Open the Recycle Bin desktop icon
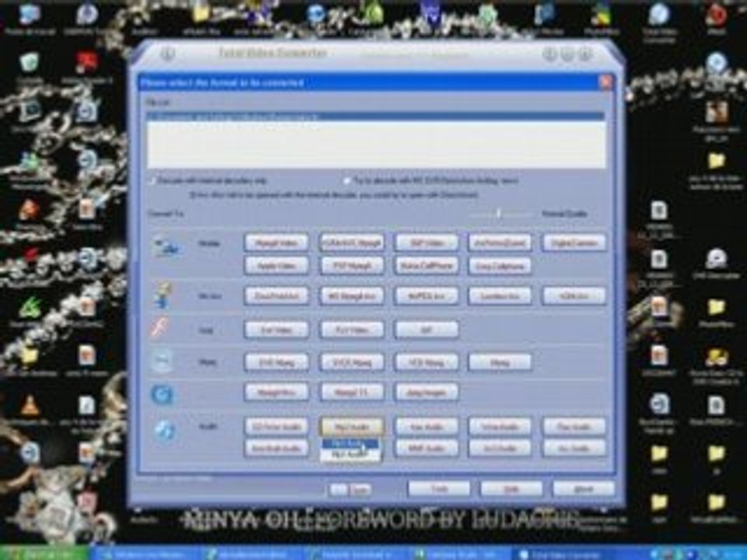 30,63
